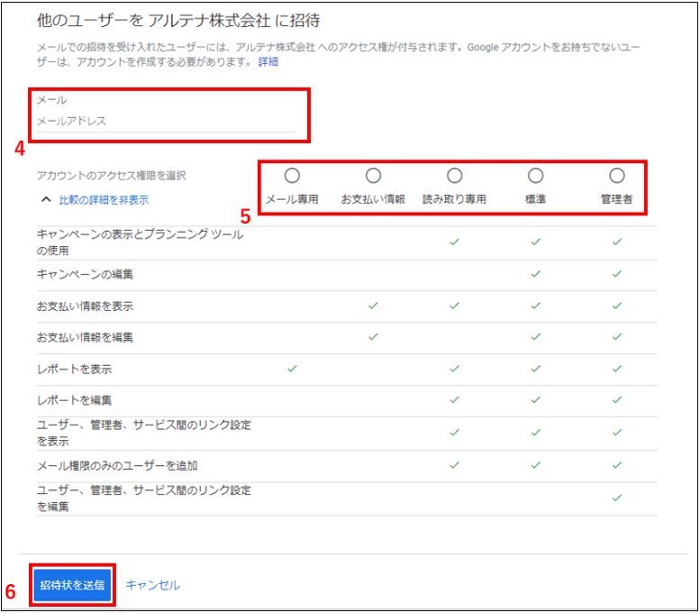Click the 読み取り専用 checkmark in キャンペーンの表示 row
This screenshot has width=700, height=613.
coord(454,242)
